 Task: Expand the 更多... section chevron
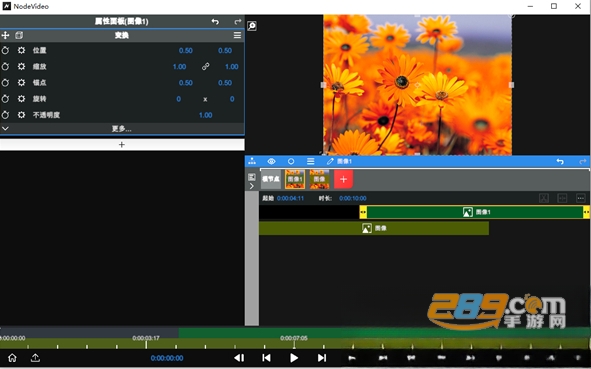point(5,129)
